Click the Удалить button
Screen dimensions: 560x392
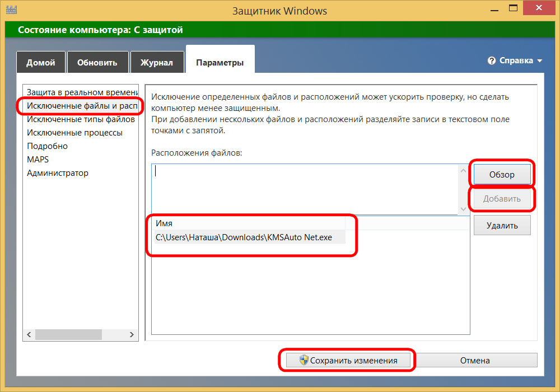[501, 226]
